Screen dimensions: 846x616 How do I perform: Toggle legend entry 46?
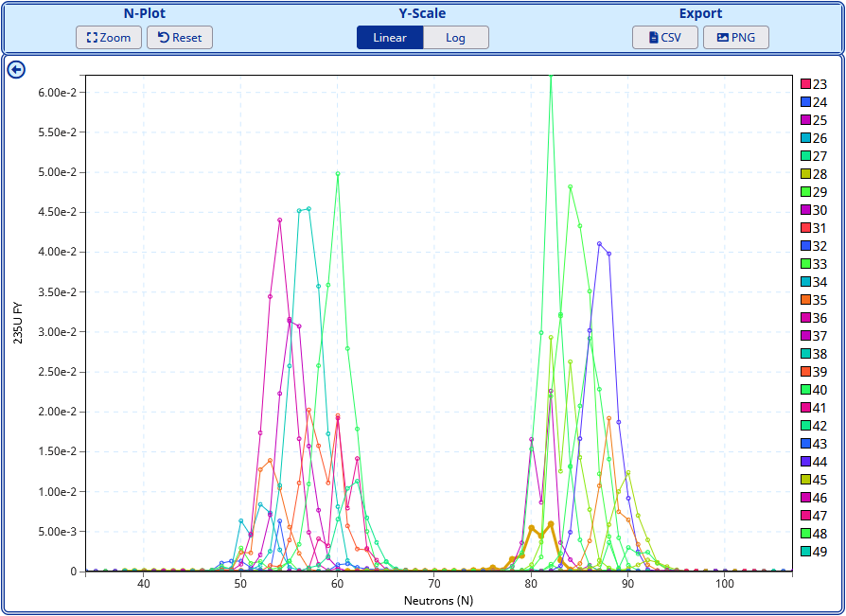[814, 498]
